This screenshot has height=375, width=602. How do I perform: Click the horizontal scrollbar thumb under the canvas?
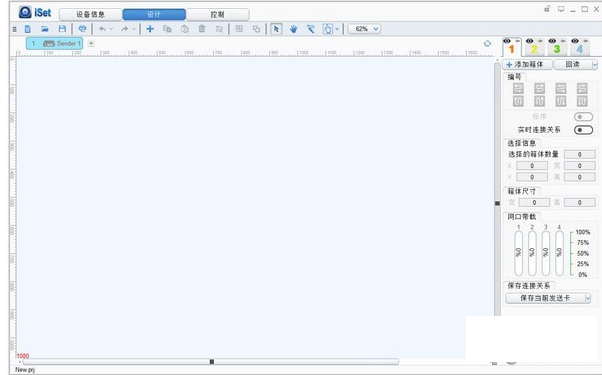[x=211, y=362]
